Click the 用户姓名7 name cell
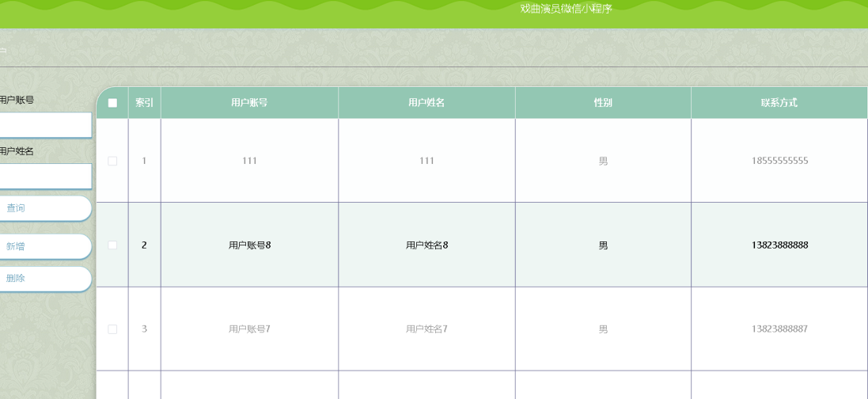This screenshot has width=868, height=399. click(x=426, y=329)
